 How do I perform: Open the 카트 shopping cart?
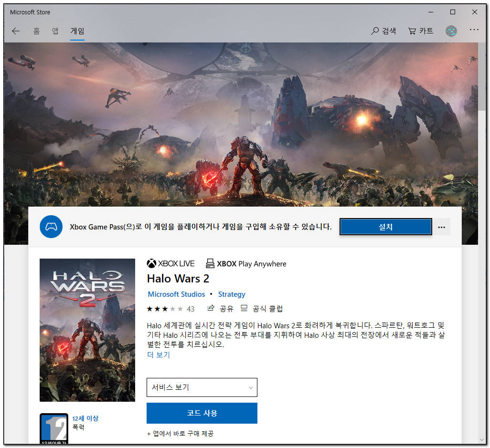(421, 31)
